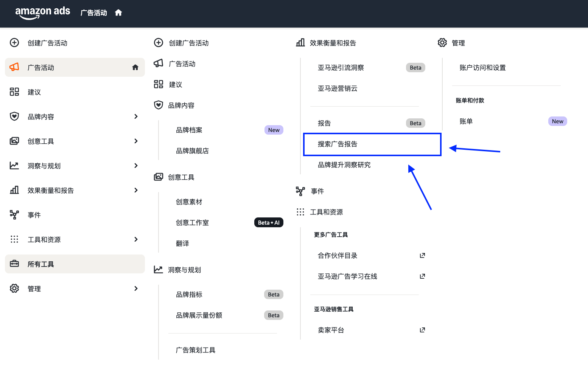Click megaphone icon in all-tools panel
This screenshot has height=377, width=588.
pyautogui.click(x=159, y=63)
